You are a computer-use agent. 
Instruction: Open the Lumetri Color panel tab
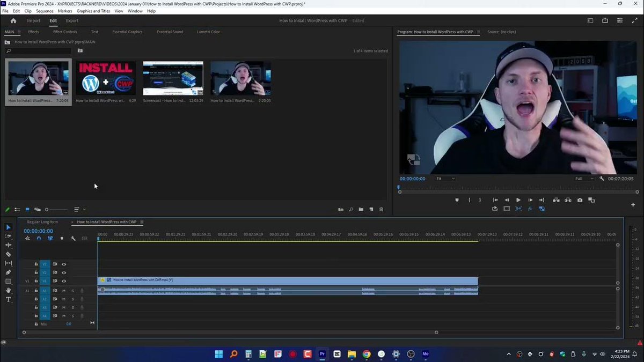coord(208,32)
